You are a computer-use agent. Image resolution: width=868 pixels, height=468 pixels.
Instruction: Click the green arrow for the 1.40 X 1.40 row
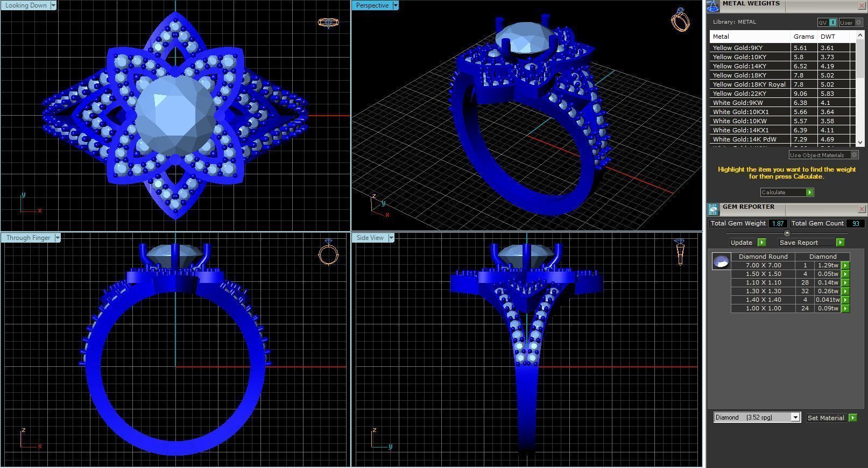(x=845, y=300)
